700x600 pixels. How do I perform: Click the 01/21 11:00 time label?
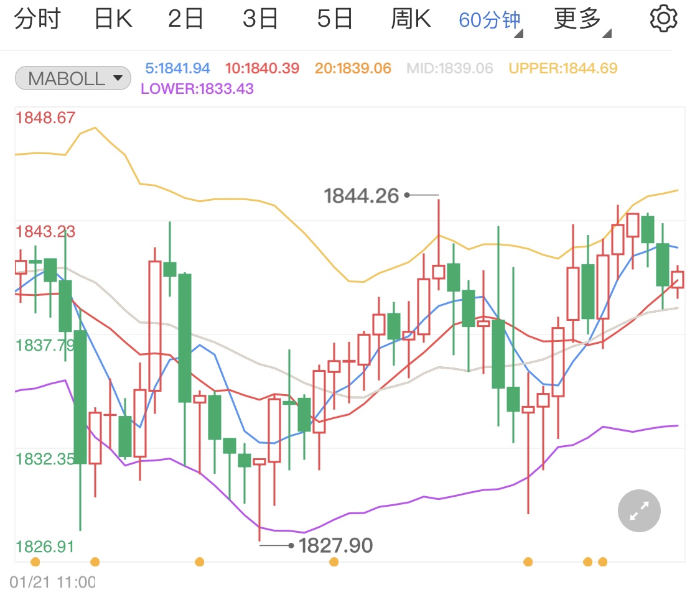(x=53, y=582)
